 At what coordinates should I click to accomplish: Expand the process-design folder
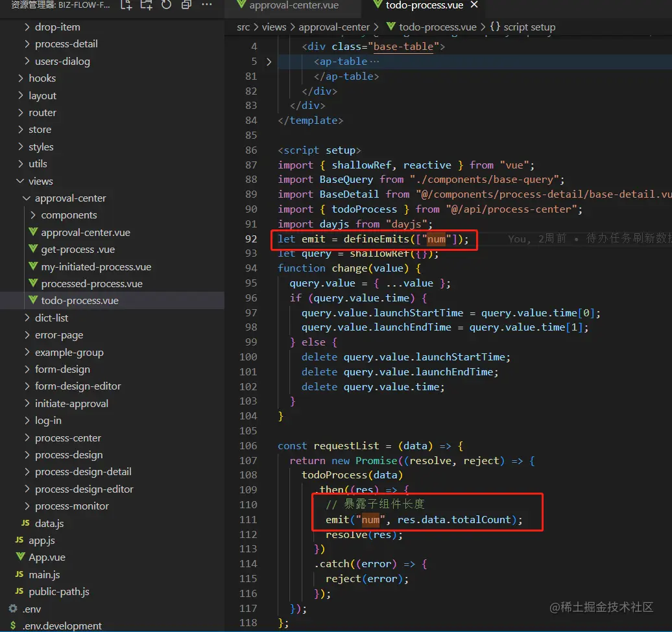(69, 455)
